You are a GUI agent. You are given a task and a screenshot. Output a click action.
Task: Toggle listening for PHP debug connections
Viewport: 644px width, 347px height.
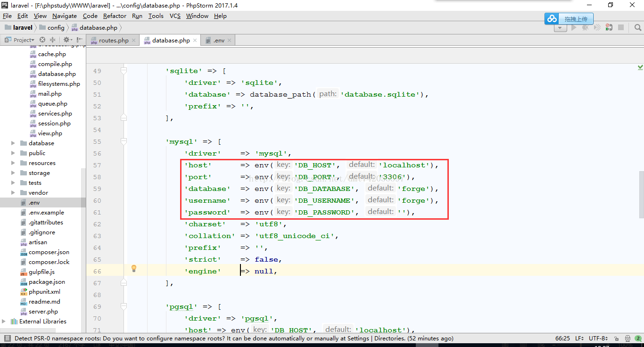609,28
